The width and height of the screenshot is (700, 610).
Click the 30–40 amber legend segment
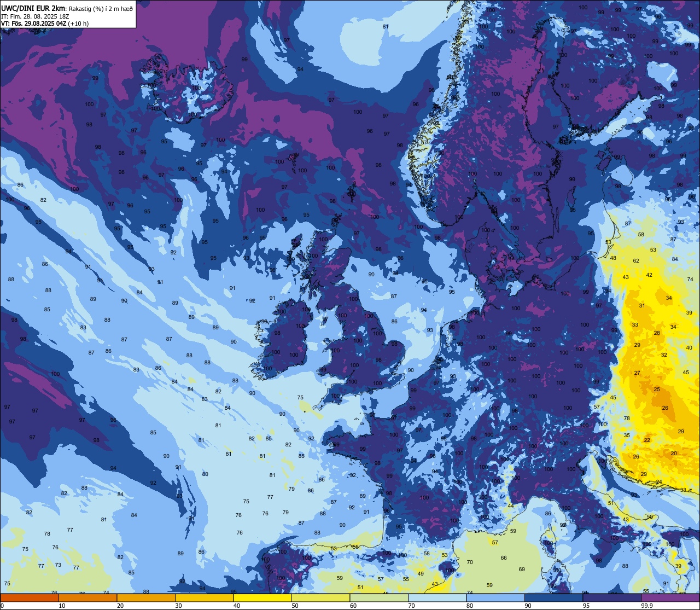(204, 598)
